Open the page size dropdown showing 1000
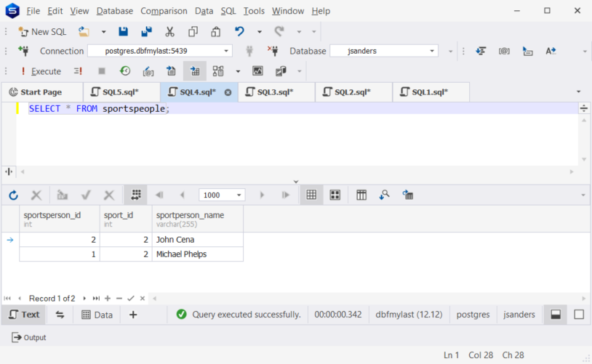 (222, 195)
